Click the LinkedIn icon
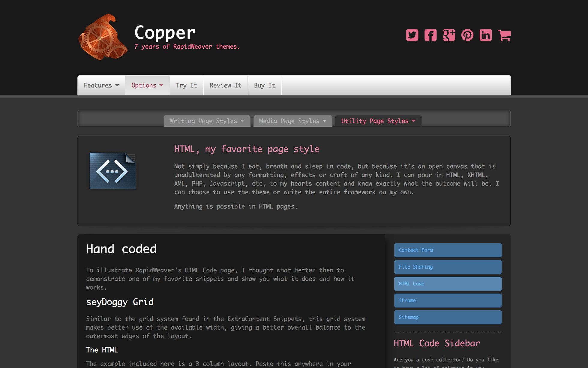Image resolution: width=588 pixels, height=368 pixels. point(485,35)
